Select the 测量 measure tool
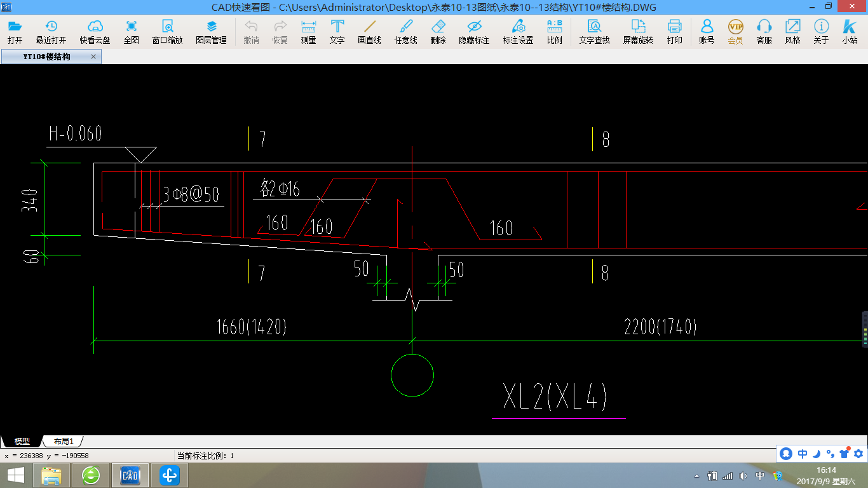This screenshot has height=488, width=868. [x=308, y=32]
